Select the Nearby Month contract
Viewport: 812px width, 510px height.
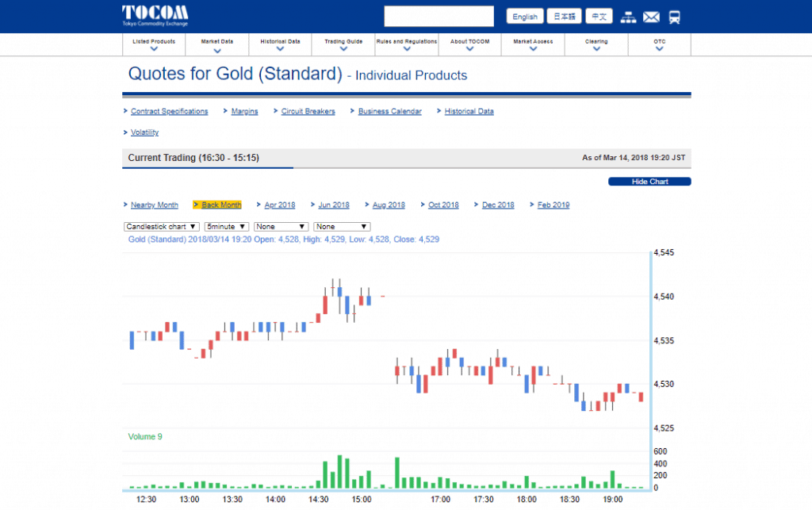pos(155,205)
